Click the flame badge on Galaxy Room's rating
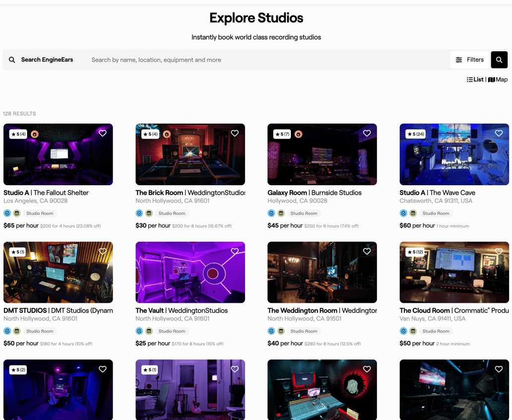This screenshot has height=420, width=512. [299, 134]
